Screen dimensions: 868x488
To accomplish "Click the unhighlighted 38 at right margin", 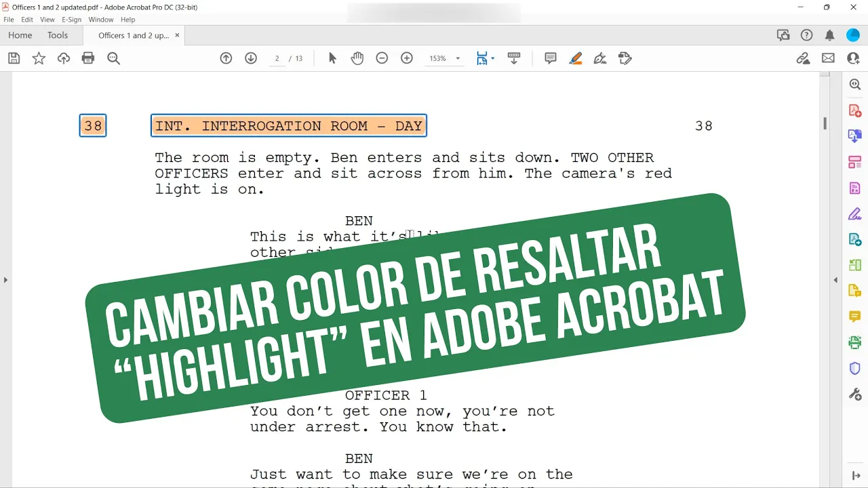I will tap(704, 125).
